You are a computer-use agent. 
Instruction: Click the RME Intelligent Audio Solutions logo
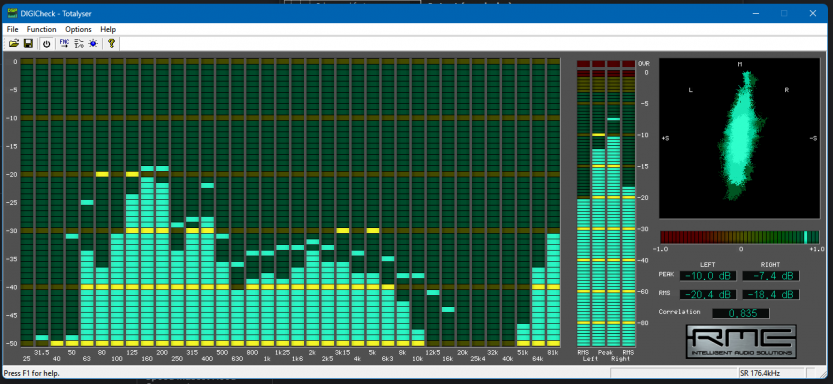click(x=741, y=342)
